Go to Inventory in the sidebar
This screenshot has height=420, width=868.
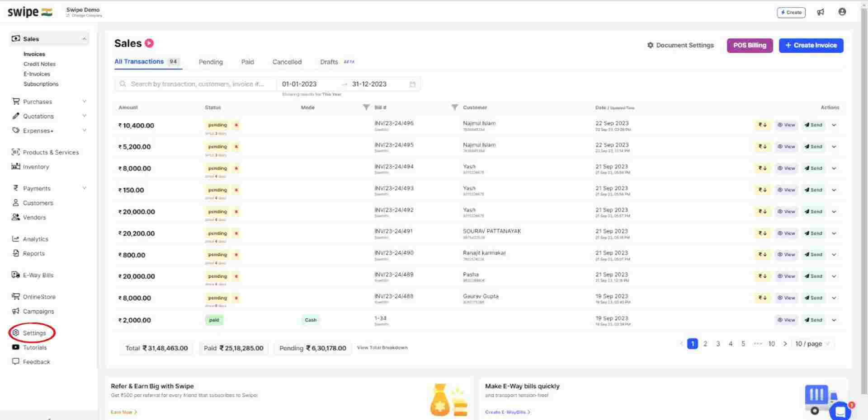(30, 167)
